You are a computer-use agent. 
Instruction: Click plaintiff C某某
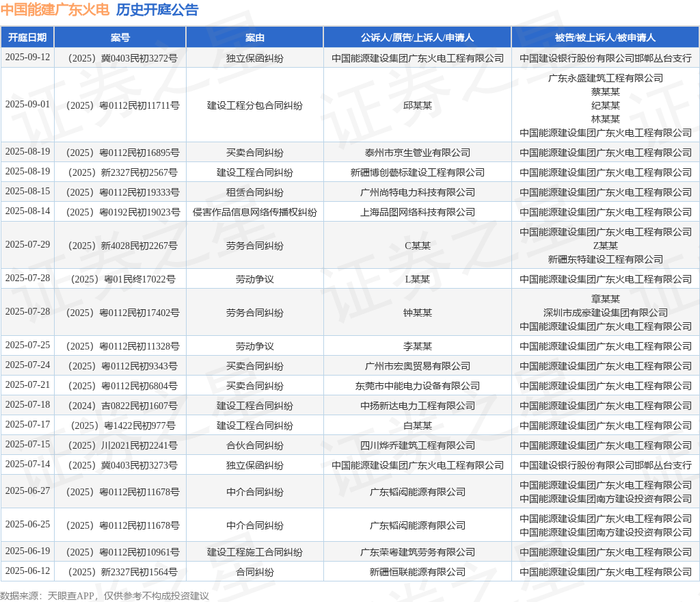(418, 246)
